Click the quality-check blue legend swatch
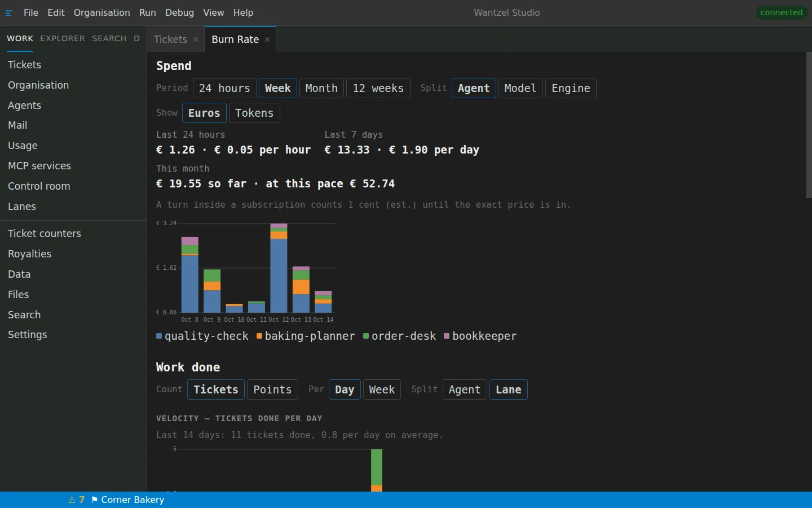The width and height of the screenshot is (812, 508). [159, 336]
